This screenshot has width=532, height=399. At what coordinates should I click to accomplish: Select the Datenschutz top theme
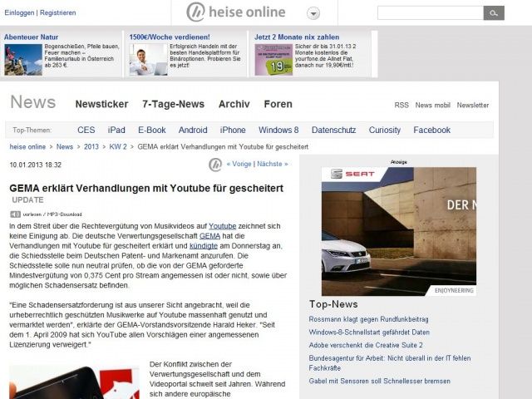pos(334,130)
